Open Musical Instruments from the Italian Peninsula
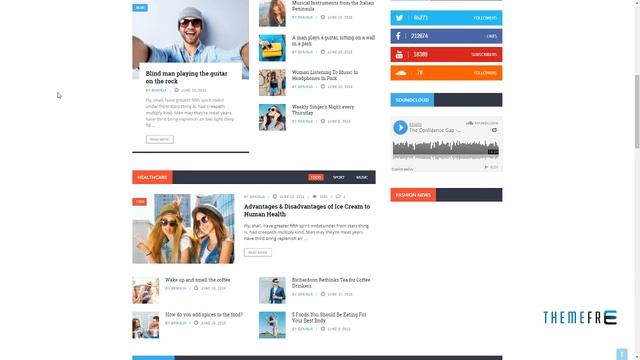Screen dimensions: 640x360 tap(333, 6)
